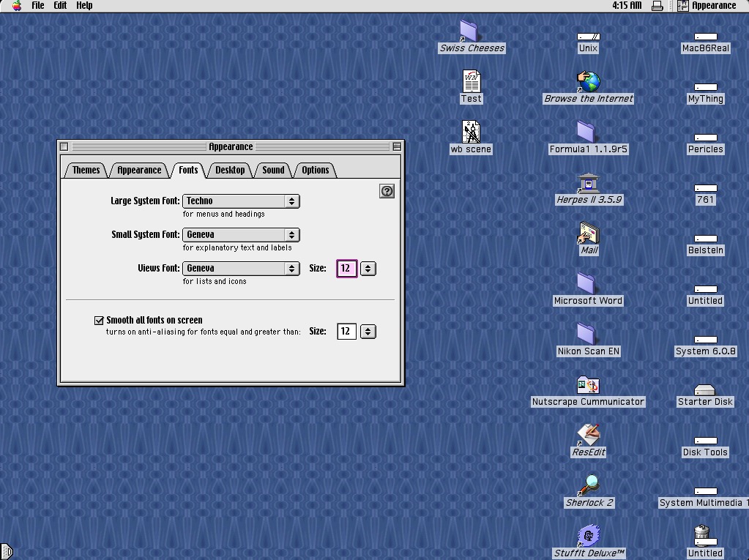The height and width of the screenshot is (560, 749).
Task: Select the Pericles disk icon
Action: [x=706, y=138]
